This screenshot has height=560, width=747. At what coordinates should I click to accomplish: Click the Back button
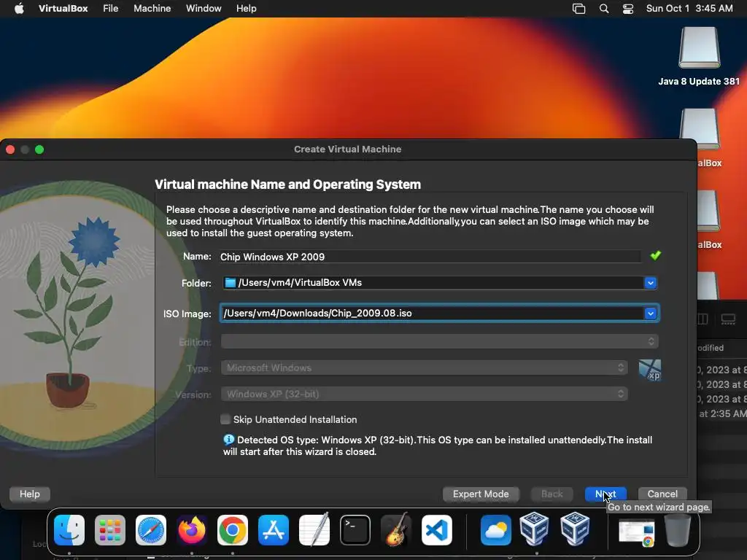pos(551,494)
